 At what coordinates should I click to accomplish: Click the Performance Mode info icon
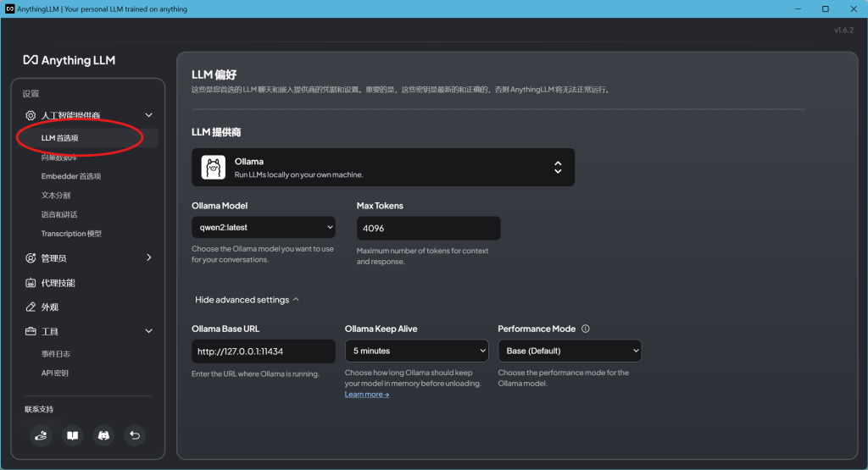tap(586, 329)
